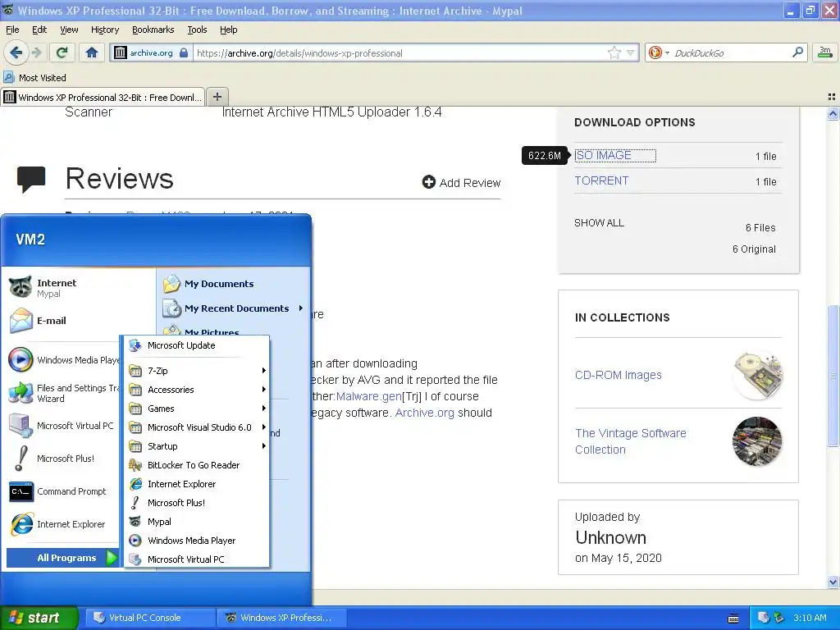840x630 pixels.
Task: Click the All Programs button
Action: pos(63,558)
